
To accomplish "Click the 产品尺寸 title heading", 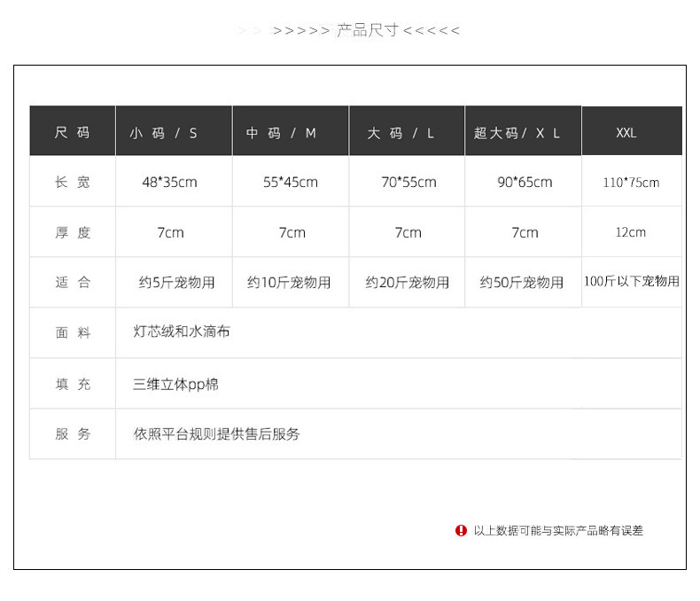I will point(367,30).
